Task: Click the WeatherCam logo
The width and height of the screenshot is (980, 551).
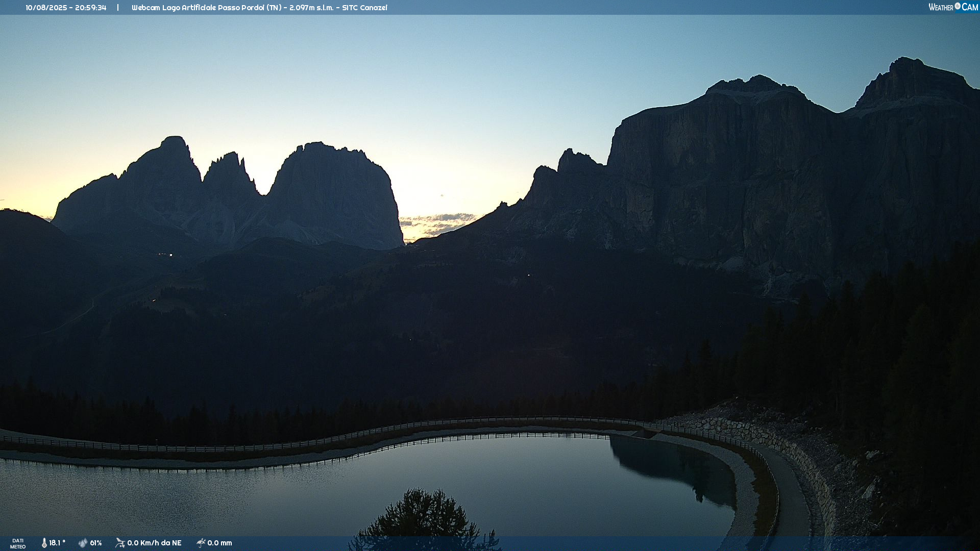Action: tap(953, 7)
